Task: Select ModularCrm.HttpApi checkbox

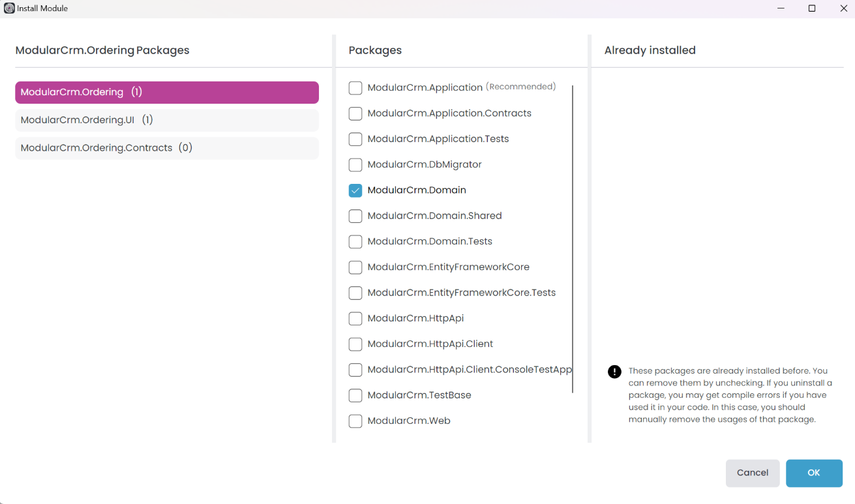Action: (x=355, y=319)
